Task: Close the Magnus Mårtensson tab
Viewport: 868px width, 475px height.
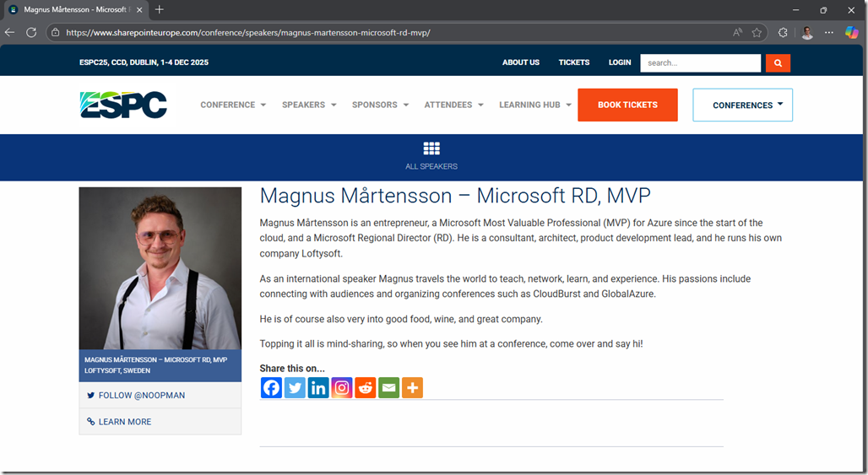Action: 139,10
